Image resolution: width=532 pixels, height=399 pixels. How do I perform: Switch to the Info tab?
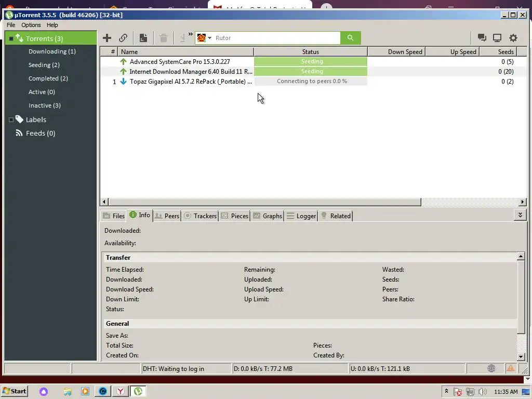point(139,215)
